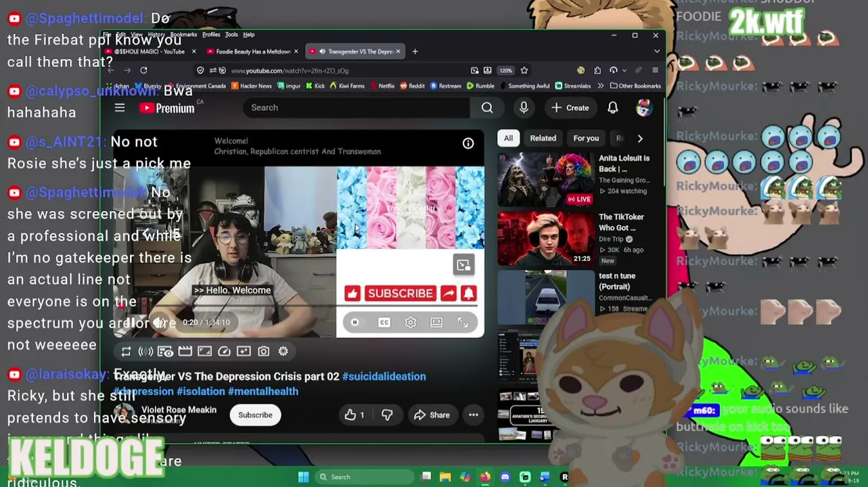Click the YouTube search magnifier button
Viewport: 868px width, 487px height.
click(x=487, y=108)
